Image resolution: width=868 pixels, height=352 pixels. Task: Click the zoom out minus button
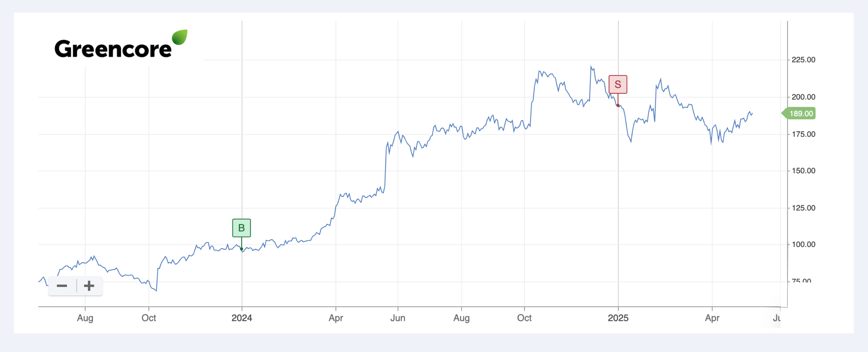click(x=62, y=286)
